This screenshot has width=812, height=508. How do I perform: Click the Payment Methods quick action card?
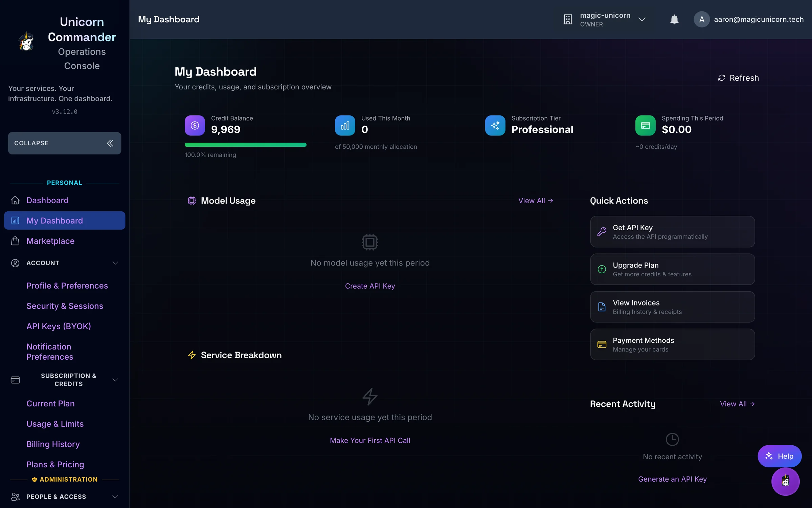[x=672, y=345]
